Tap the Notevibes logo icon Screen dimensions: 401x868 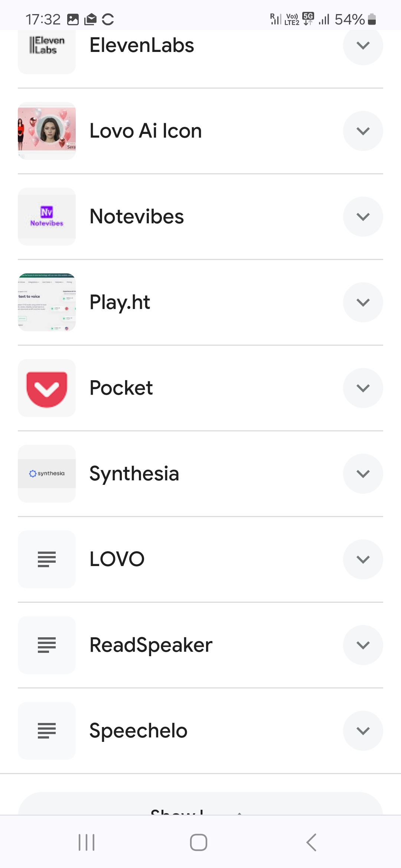pyautogui.click(x=47, y=217)
